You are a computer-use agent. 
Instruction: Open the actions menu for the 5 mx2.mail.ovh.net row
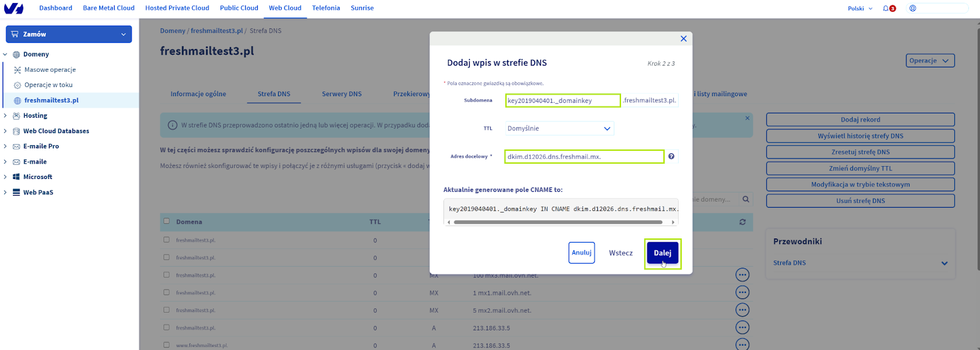(x=742, y=310)
